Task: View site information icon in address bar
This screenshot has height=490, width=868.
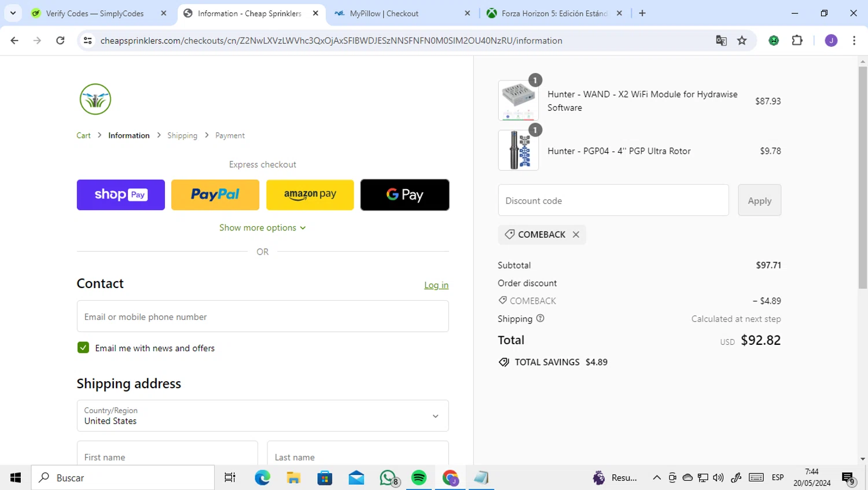Action: point(88,40)
